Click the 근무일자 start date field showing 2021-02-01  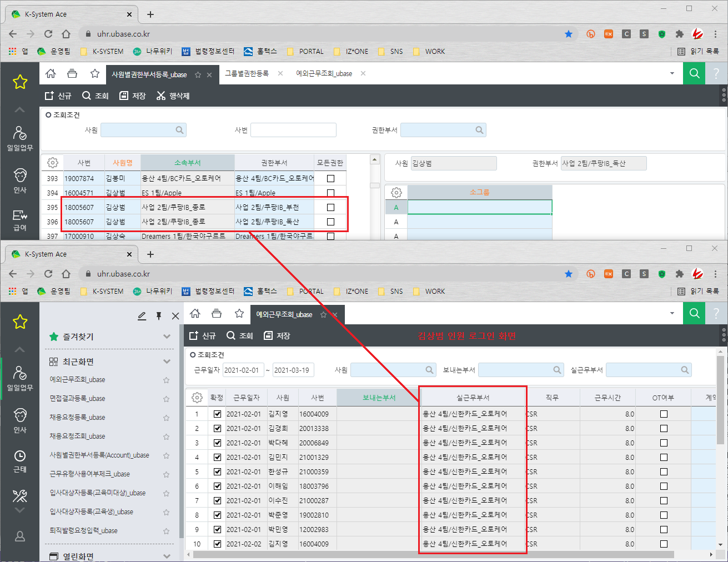coord(243,370)
